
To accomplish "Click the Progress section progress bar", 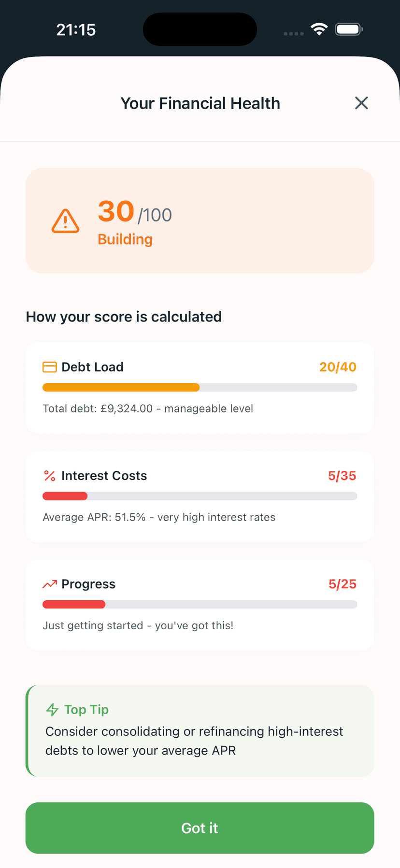I will pyautogui.click(x=200, y=604).
